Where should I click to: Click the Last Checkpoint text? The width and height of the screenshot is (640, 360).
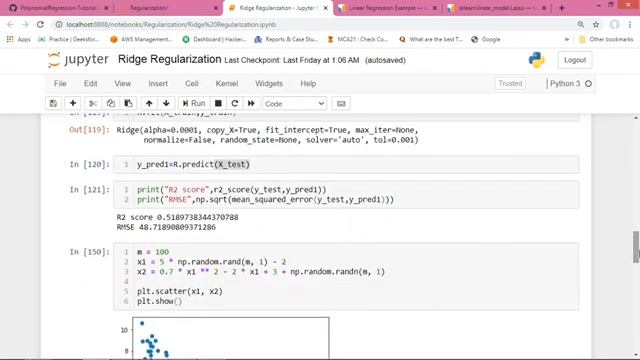pyautogui.click(x=292, y=60)
